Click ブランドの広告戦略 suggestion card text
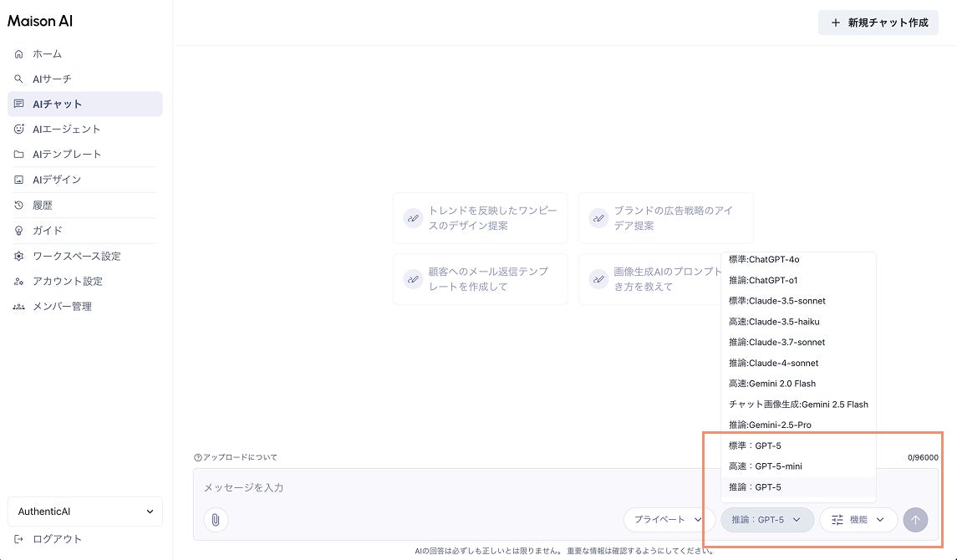Screen dimensions: 957x560 click(x=673, y=218)
